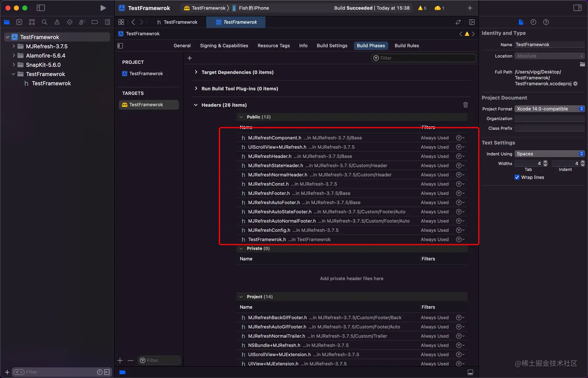Click the Class Prefix field
The image size is (588, 378).
(549, 128)
